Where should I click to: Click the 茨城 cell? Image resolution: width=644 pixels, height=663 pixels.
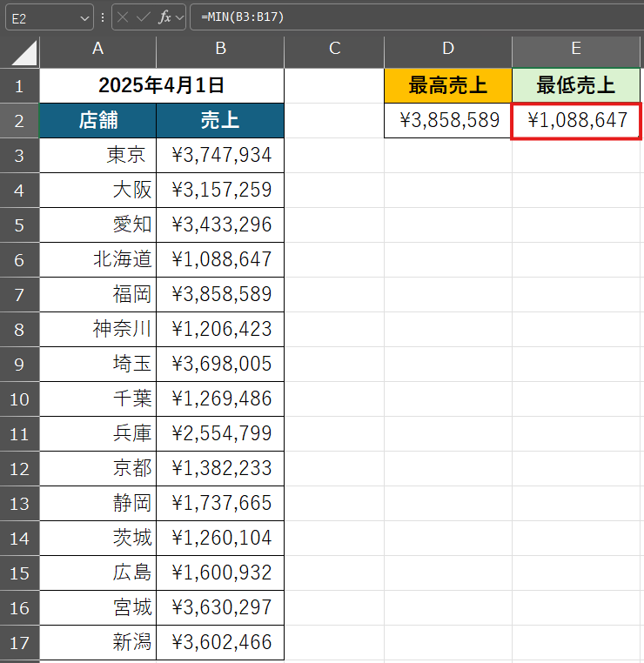pyautogui.click(x=98, y=539)
